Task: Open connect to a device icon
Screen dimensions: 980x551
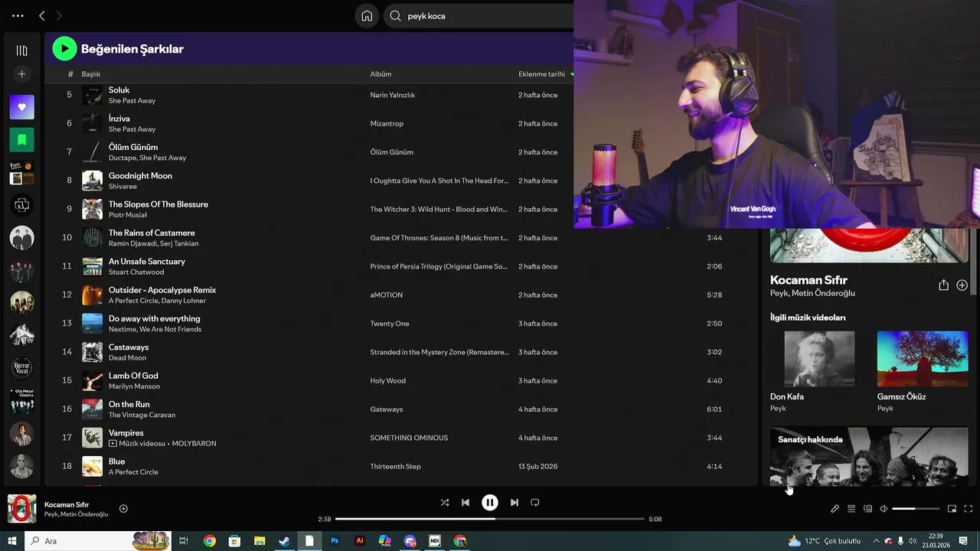Action: coord(867,509)
